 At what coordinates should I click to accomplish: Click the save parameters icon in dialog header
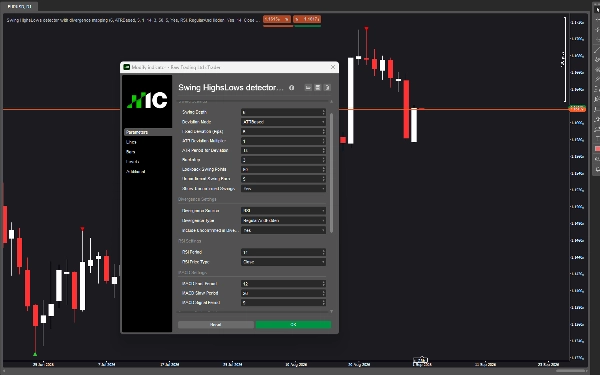[x=317, y=88]
